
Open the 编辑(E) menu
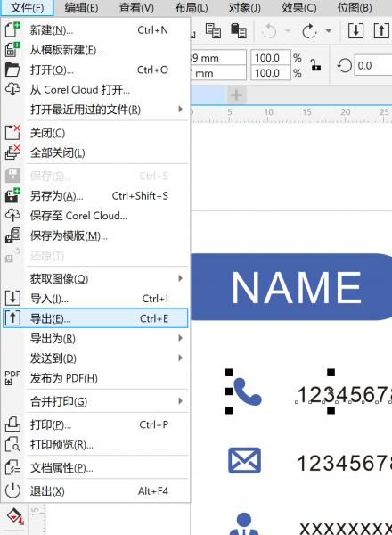pos(81,7)
